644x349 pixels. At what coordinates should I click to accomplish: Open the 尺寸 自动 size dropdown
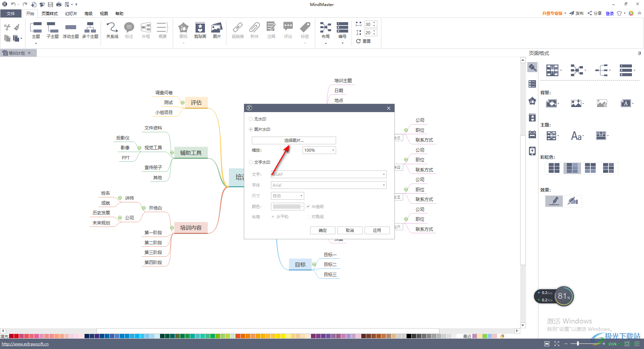[x=287, y=196]
